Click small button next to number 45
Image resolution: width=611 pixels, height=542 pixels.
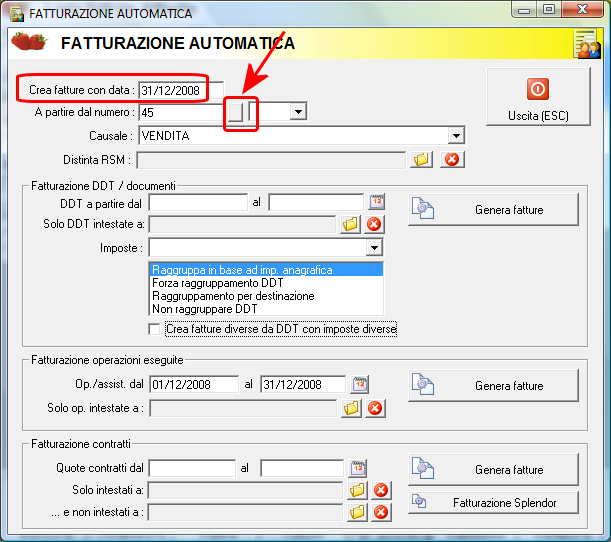(235, 112)
